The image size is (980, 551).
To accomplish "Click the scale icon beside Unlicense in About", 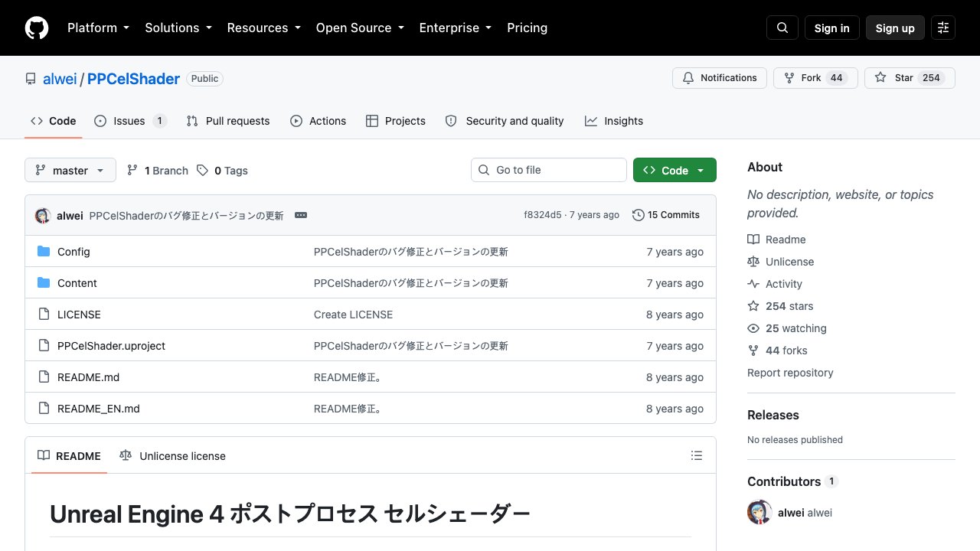I will tap(753, 262).
